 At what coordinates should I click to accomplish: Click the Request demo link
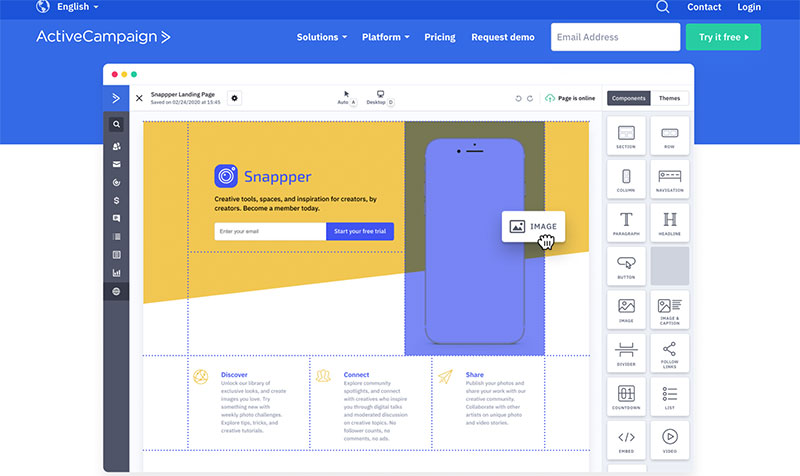pyautogui.click(x=503, y=37)
